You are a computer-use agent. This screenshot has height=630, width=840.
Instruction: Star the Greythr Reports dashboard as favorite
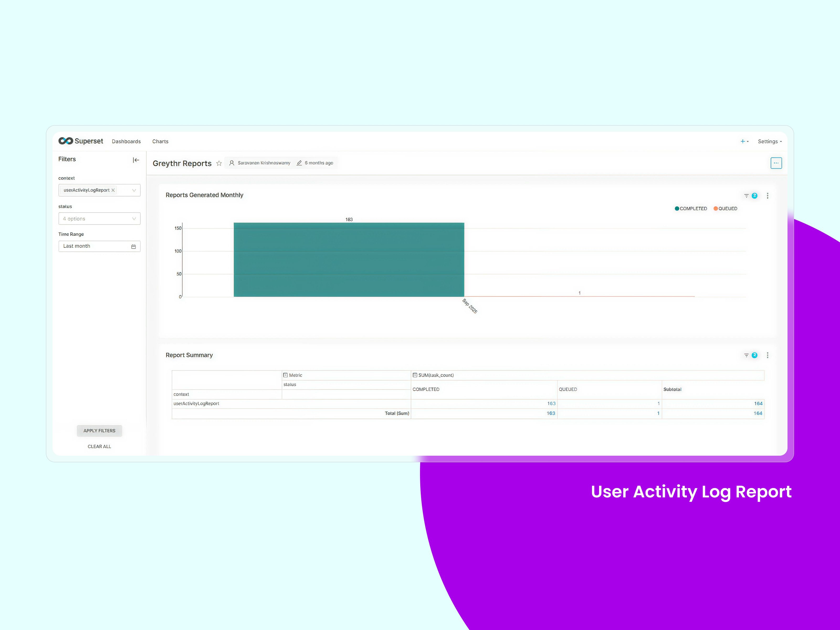[219, 163]
